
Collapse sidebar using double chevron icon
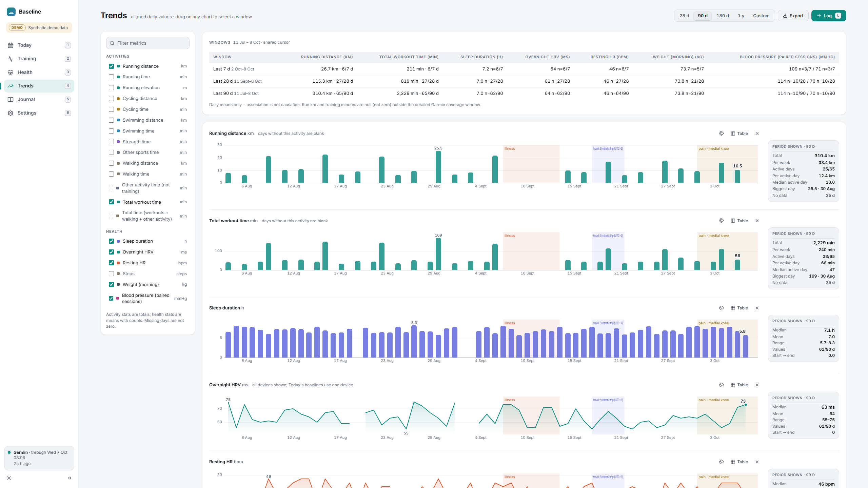click(x=70, y=478)
